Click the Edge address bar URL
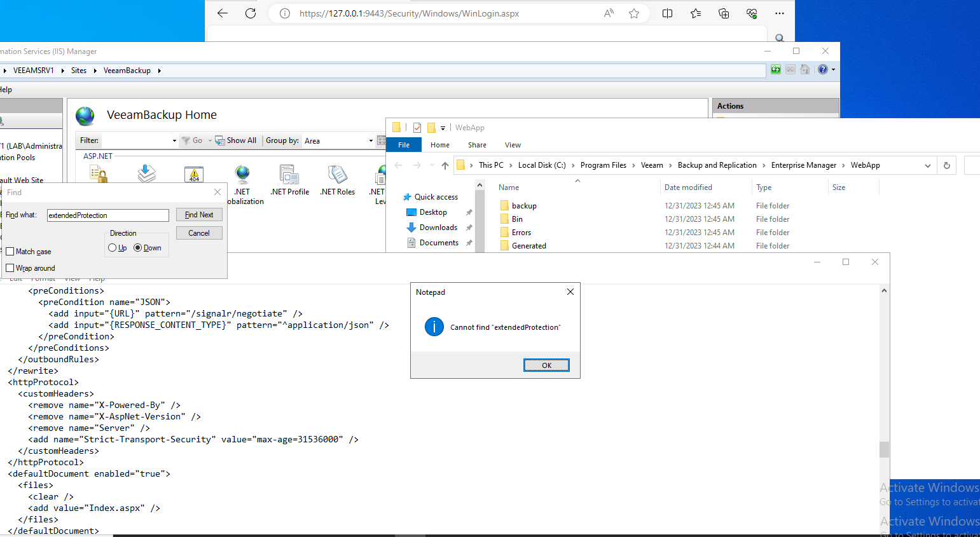This screenshot has height=537, width=980. tap(409, 13)
